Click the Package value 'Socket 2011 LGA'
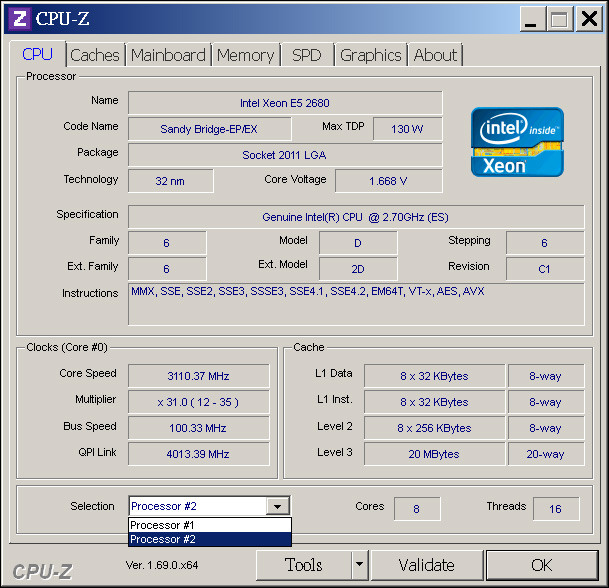This screenshot has height=588, width=609. [285, 155]
